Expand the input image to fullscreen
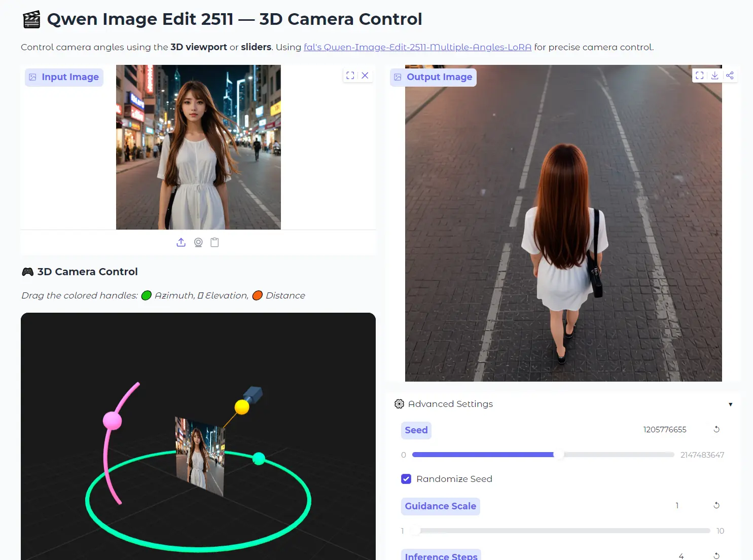The image size is (753, 560). click(x=350, y=75)
